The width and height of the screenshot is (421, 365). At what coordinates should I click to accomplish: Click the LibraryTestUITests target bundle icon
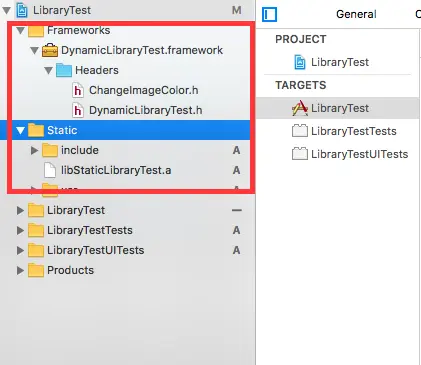300,154
